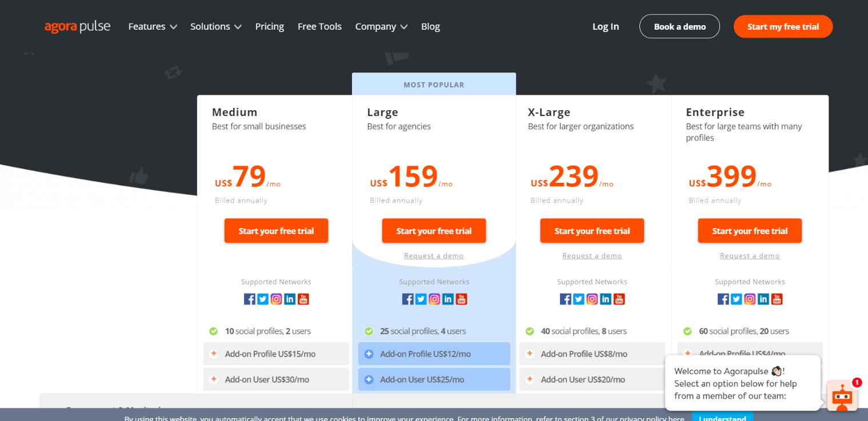
Task: Click Instagram icon in X-Large plan
Action: click(592, 299)
